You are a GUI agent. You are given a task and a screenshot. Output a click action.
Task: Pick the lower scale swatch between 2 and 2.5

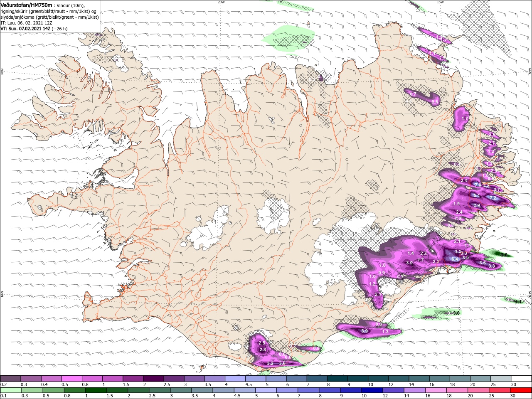pos(138,390)
